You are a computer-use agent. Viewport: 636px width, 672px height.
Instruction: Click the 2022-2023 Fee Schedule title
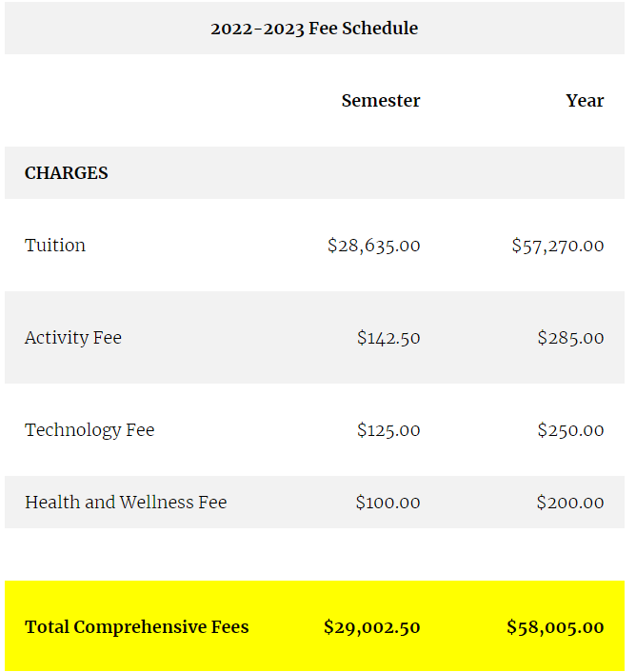pyautogui.click(x=314, y=29)
